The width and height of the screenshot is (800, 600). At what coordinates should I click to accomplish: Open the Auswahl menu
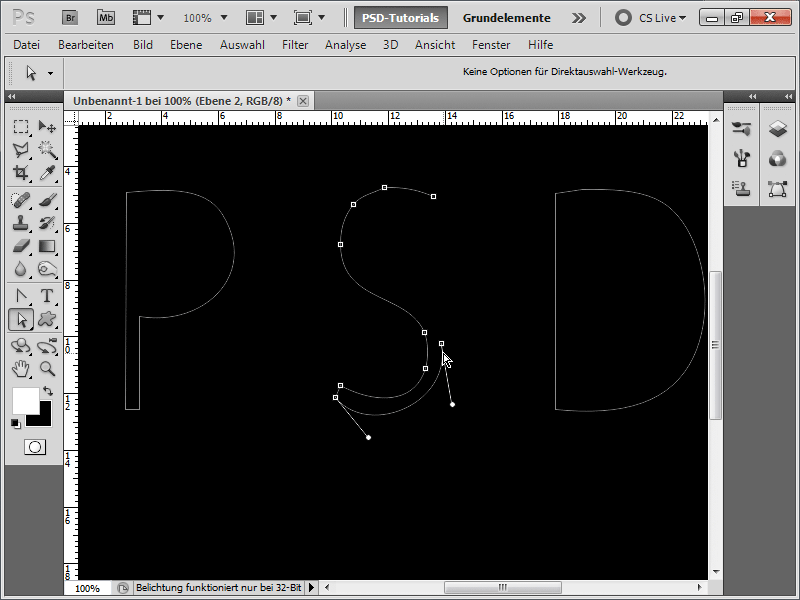[x=242, y=45]
